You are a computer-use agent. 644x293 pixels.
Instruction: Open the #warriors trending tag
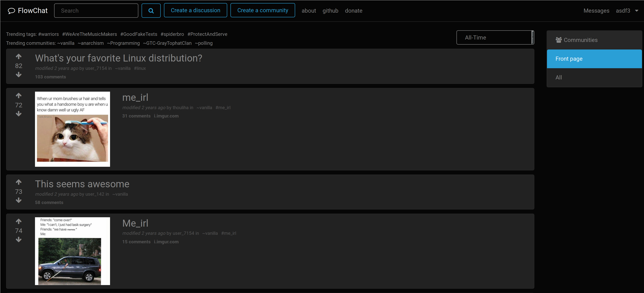[x=48, y=34]
